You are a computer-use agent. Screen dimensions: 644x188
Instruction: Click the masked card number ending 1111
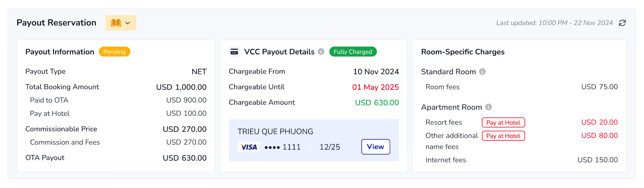(283, 147)
